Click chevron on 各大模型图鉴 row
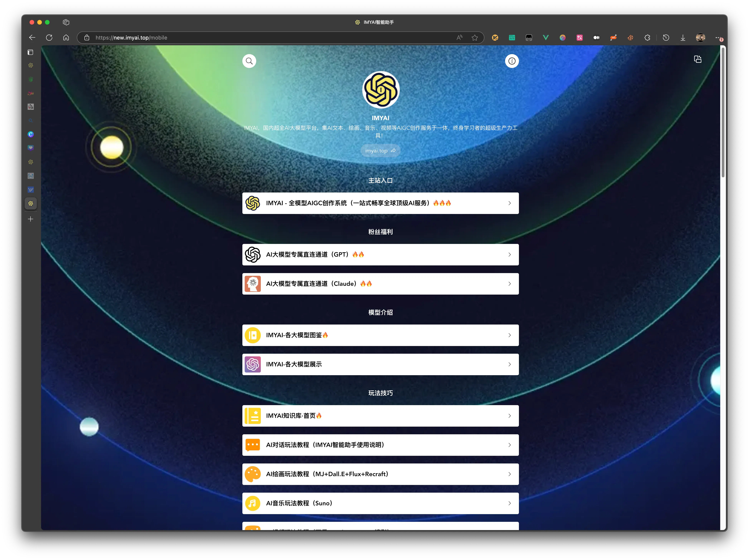The height and width of the screenshot is (560, 749). tap(509, 335)
